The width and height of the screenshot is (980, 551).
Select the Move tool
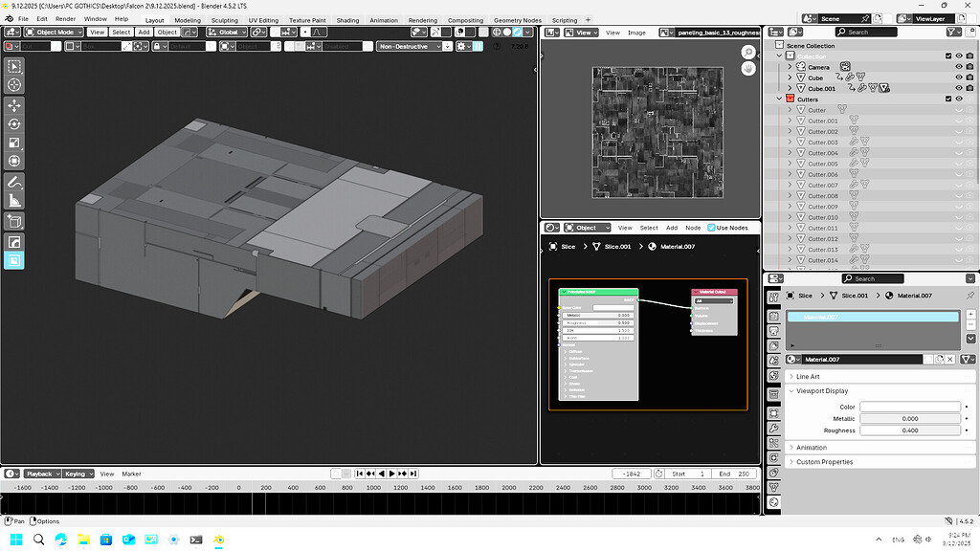pyautogui.click(x=14, y=105)
